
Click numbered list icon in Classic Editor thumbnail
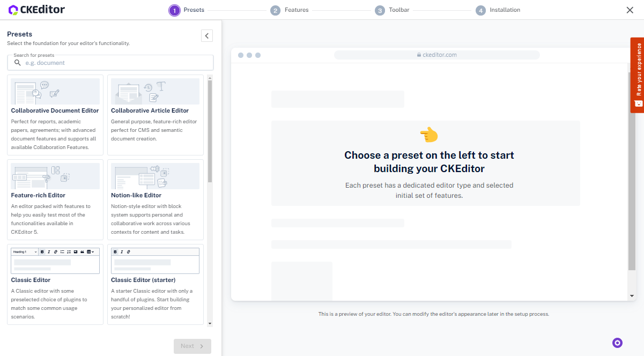(x=69, y=252)
